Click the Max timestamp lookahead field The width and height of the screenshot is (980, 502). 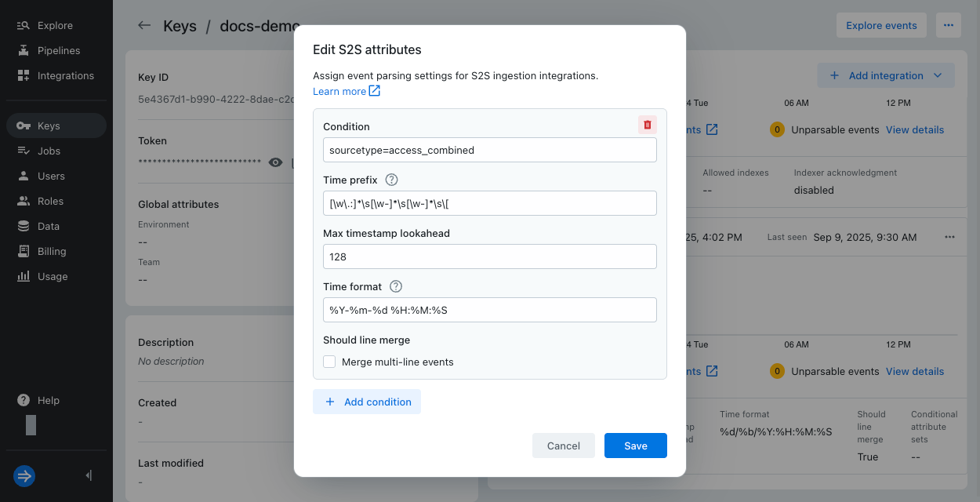[x=489, y=256]
